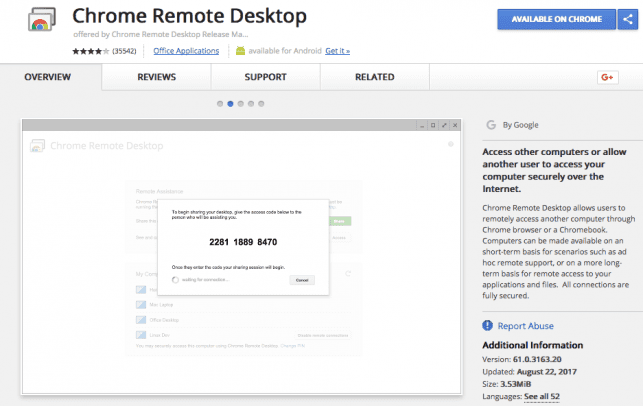Click the screenshot preview image

pyautogui.click(x=242, y=257)
